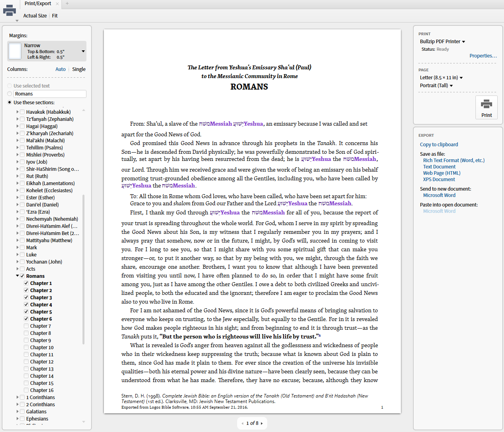Close the Print/Export tab
The width and height of the screenshot is (504, 432).
(x=57, y=4)
